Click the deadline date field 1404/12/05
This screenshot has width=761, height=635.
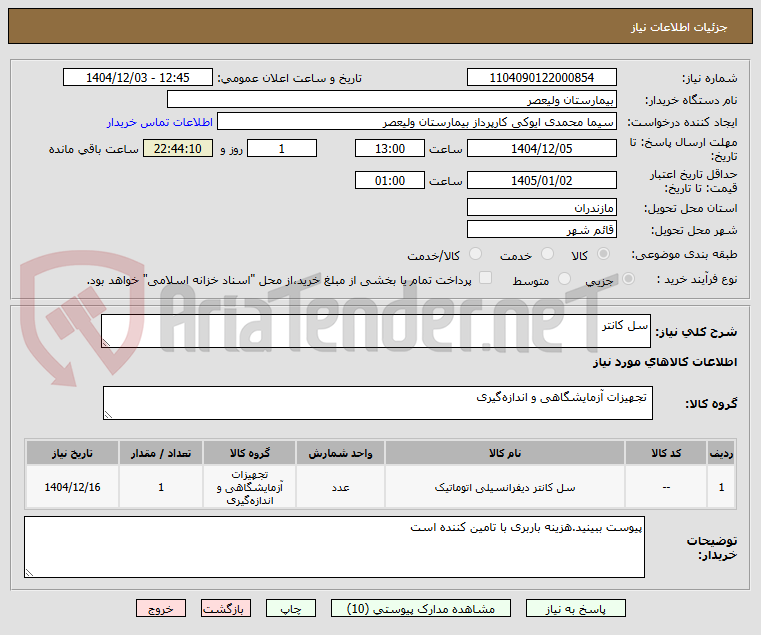point(542,149)
